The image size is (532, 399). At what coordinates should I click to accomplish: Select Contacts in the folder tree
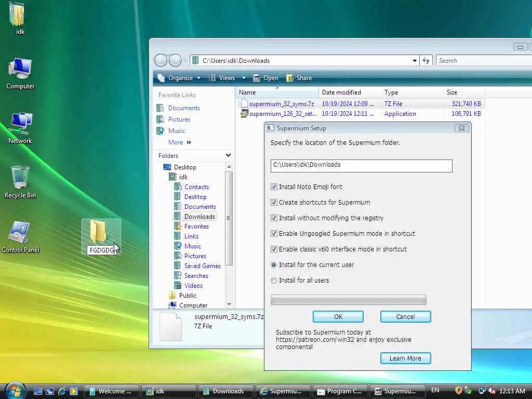(x=196, y=187)
